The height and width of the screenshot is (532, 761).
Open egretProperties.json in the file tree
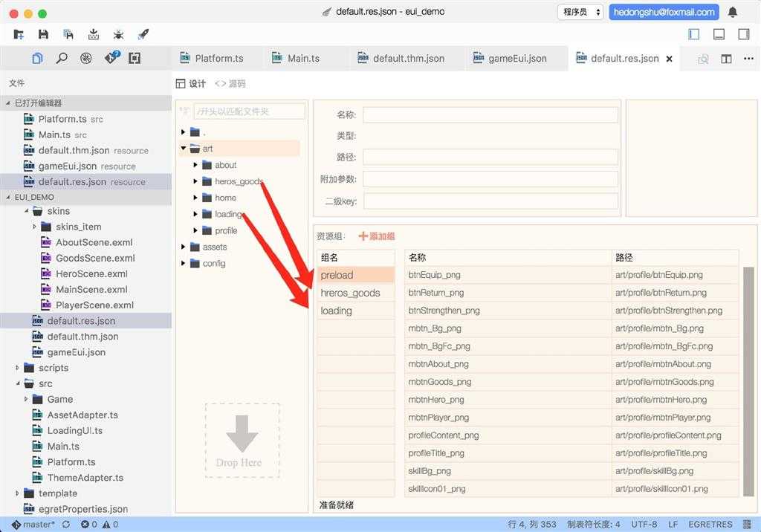[83, 509]
